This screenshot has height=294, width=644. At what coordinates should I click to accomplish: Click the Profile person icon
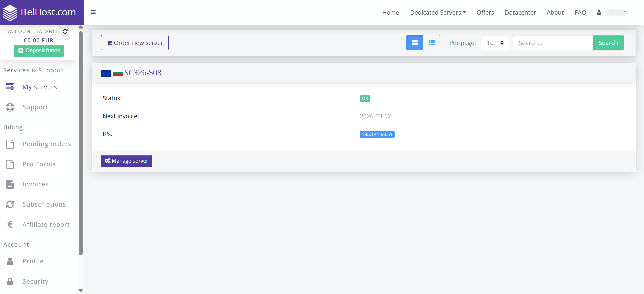[10, 261]
